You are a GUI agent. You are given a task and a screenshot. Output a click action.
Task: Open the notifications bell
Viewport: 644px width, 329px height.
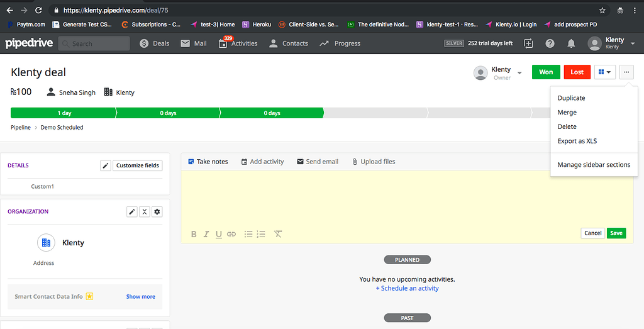pos(571,43)
